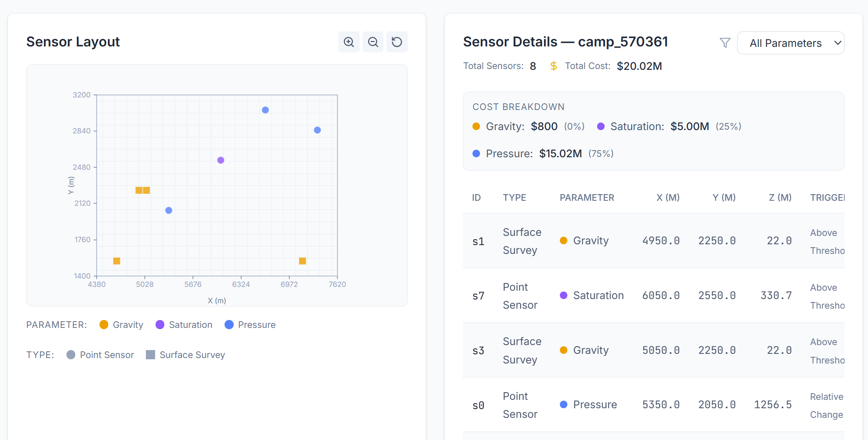The image size is (868, 440).
Task: Toggle Pressure in the parameter legend
Action: (250, 325)
